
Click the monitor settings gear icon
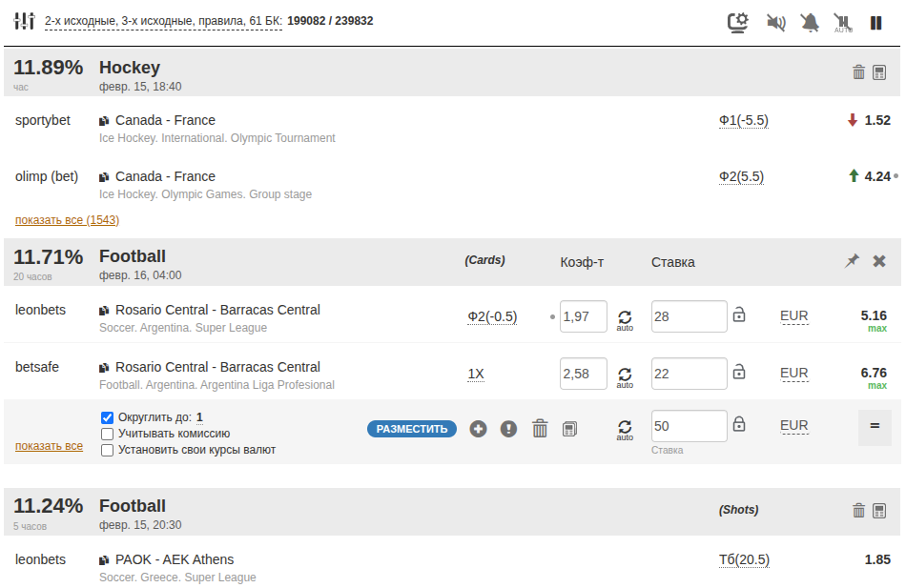pyautogui.click(x=737, y=22)
